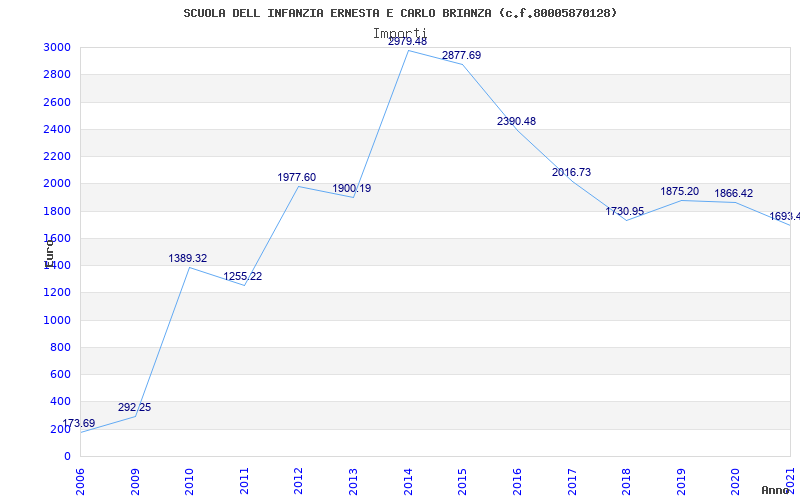Screen dimensions: 800x500
Task: Click y-axis value 2400
Action: coord(58,129)
